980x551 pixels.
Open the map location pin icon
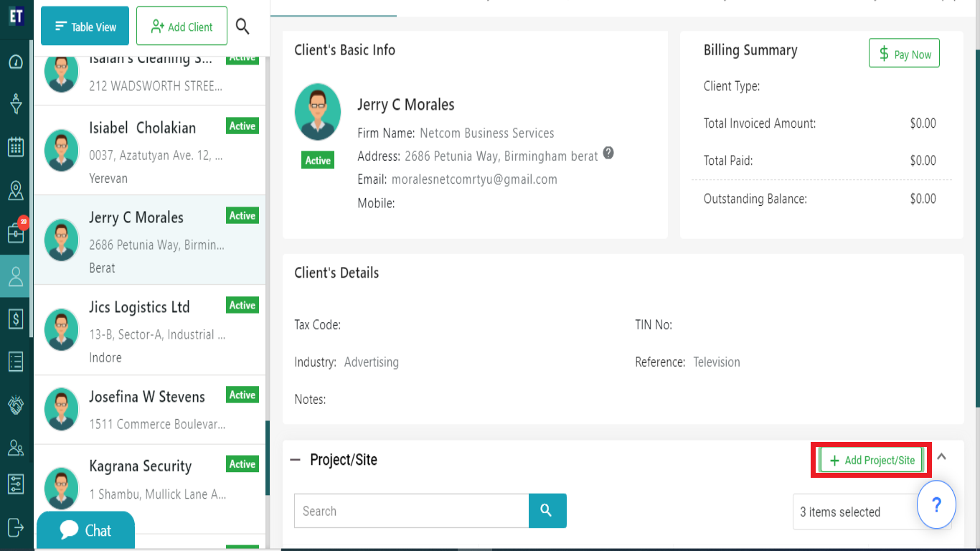[16, 190]
